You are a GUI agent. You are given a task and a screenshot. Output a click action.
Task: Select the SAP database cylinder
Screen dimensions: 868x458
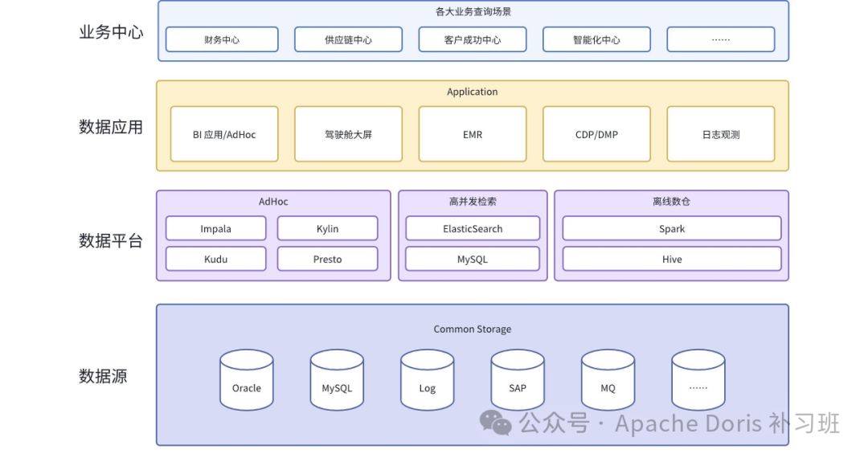517,380
